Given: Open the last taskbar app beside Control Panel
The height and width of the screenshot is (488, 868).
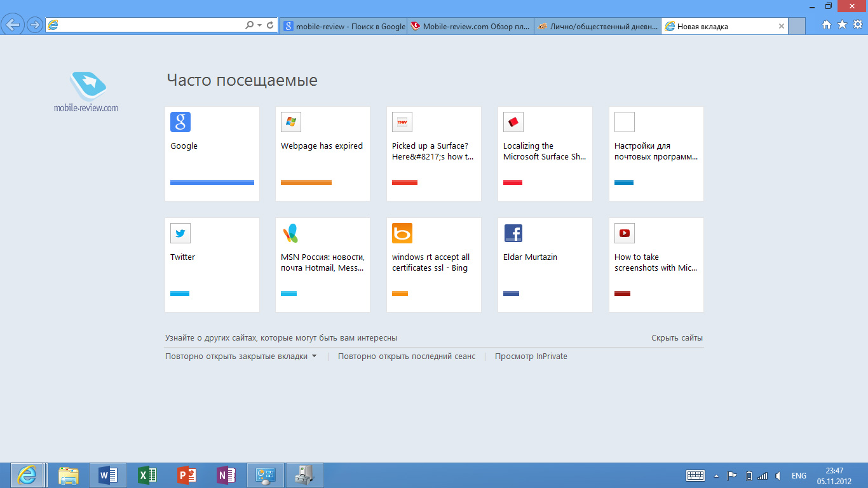Looking at the screenshot, I should coord(305,475).
